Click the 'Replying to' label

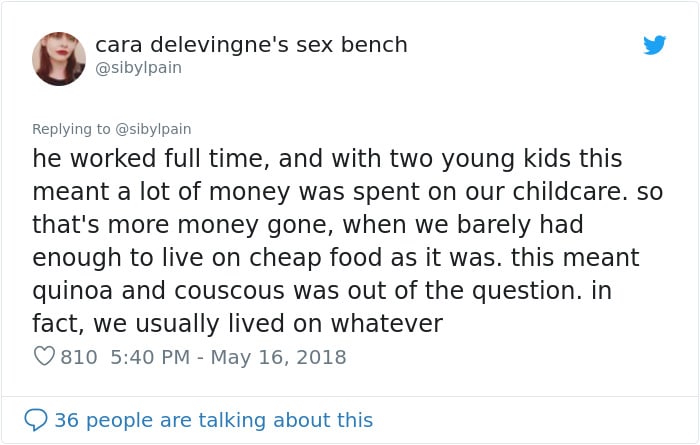[x=71, y=129]
